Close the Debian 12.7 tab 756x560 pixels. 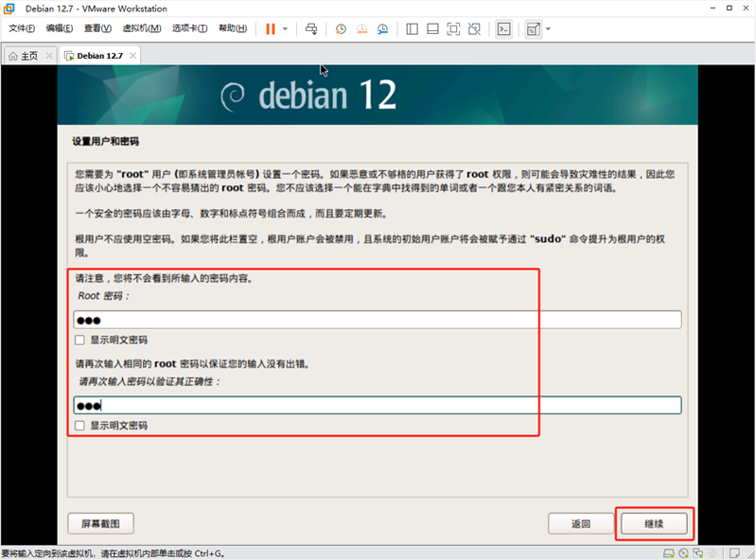(x=132, y=56)
